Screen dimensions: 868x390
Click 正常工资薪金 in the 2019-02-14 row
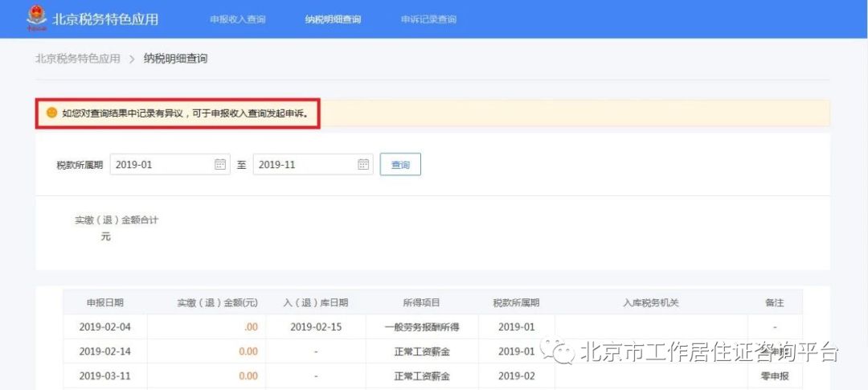[422, 351]
